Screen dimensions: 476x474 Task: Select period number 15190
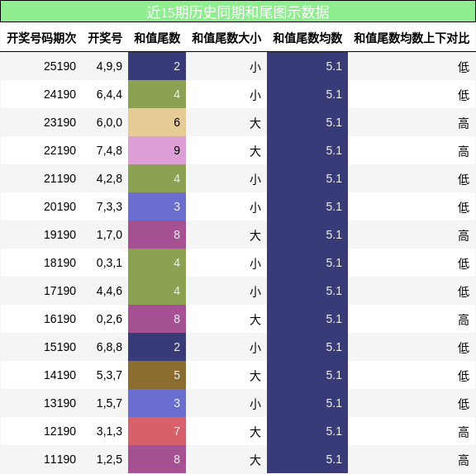(59, 347)
